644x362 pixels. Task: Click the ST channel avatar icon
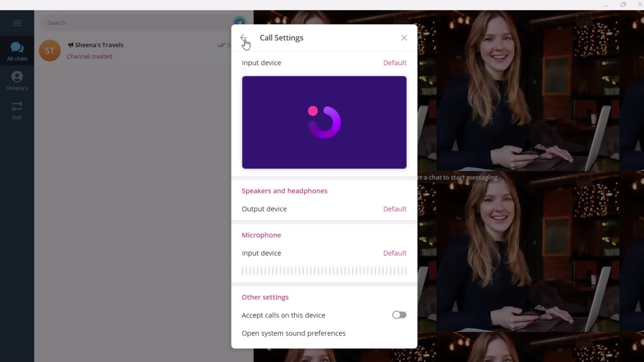click(x=50, y=50)
